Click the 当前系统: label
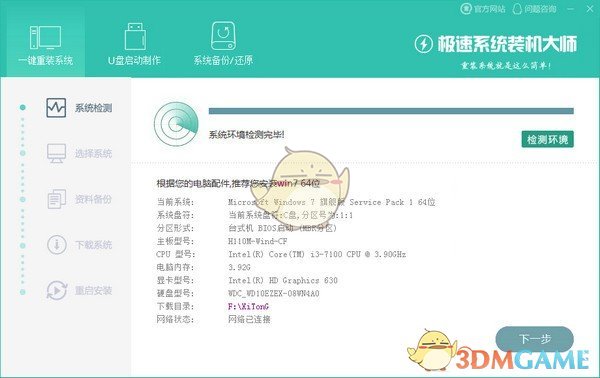Screen dimensions: 600x378 175,202
